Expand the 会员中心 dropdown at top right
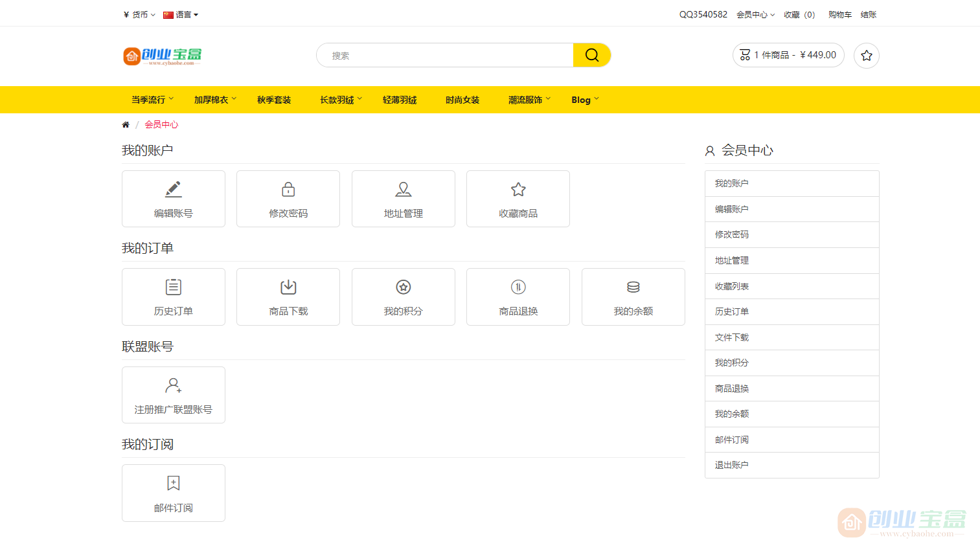 tap(755, 14)
